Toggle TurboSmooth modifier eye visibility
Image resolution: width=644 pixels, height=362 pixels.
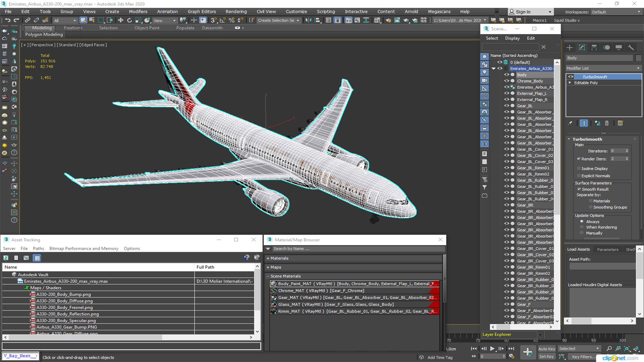coord(571,77)
